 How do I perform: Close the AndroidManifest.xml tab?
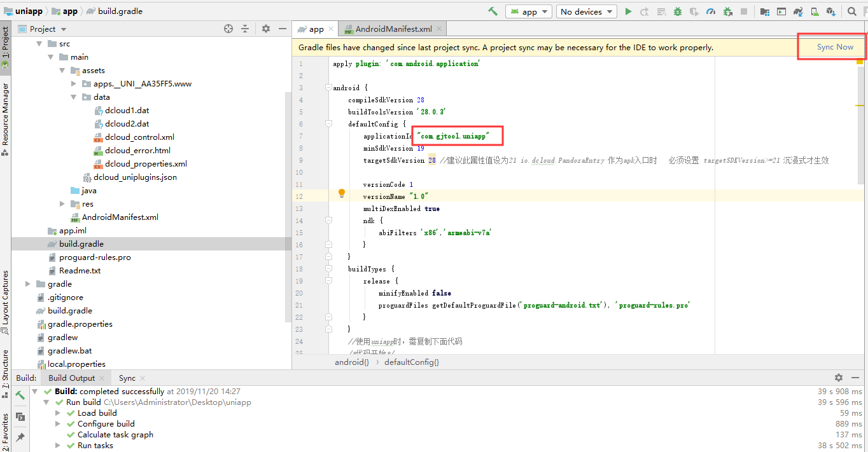click(x=439, y=29)
